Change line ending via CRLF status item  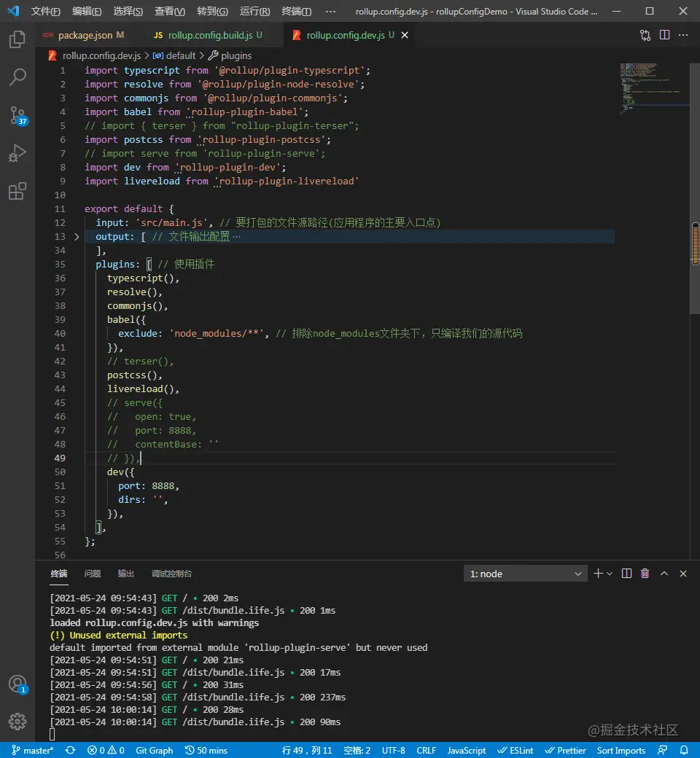[x=426, y=750]
